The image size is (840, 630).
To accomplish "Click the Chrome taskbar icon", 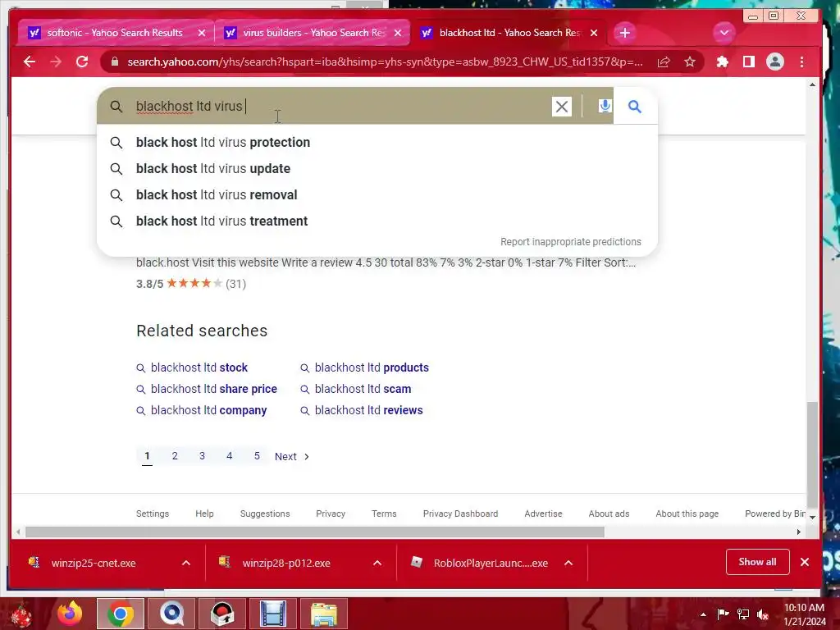I will [x=121, y=614].
